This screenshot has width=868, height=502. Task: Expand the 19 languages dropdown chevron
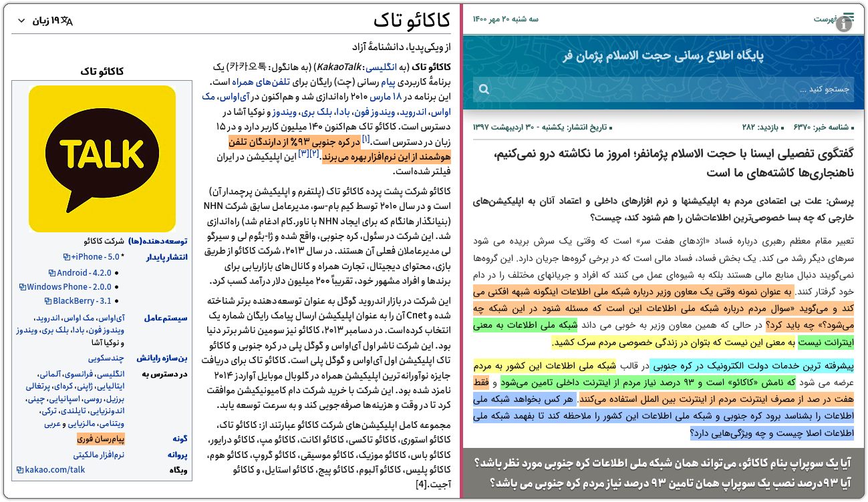(21, 21)
